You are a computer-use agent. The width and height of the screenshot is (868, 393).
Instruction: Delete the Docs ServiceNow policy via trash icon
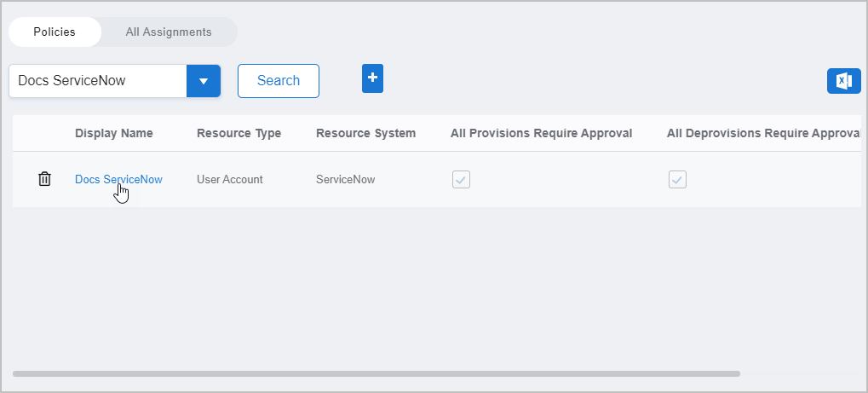(x=45, y=179)
